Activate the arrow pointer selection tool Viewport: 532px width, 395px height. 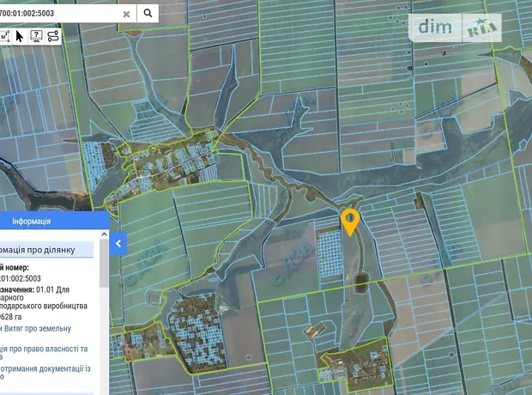point(20,36)
